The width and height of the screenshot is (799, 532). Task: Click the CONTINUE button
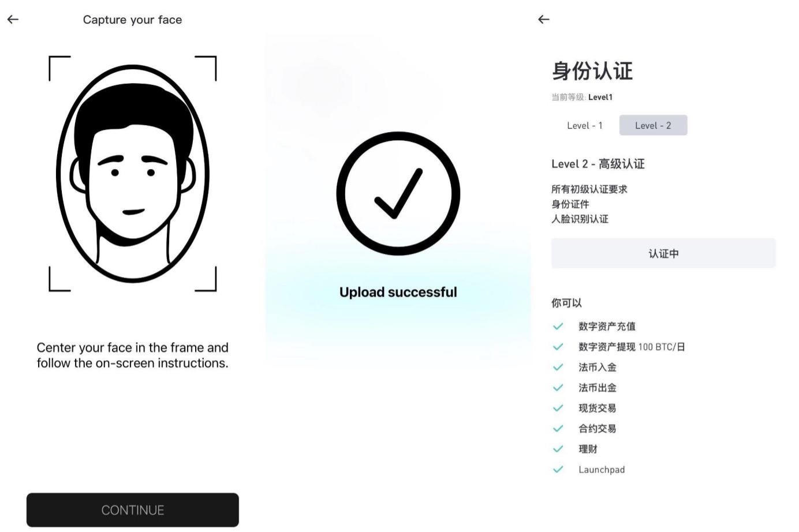pos(133,509)
